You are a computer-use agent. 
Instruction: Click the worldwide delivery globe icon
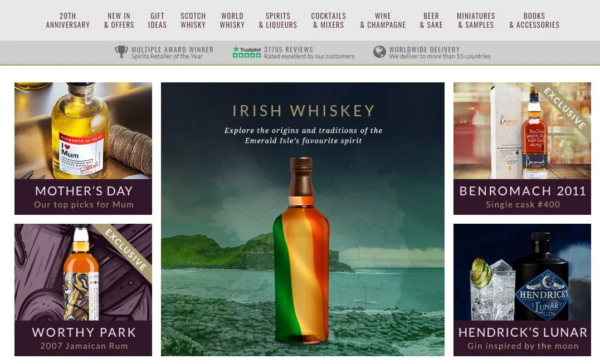coord(379,52)
